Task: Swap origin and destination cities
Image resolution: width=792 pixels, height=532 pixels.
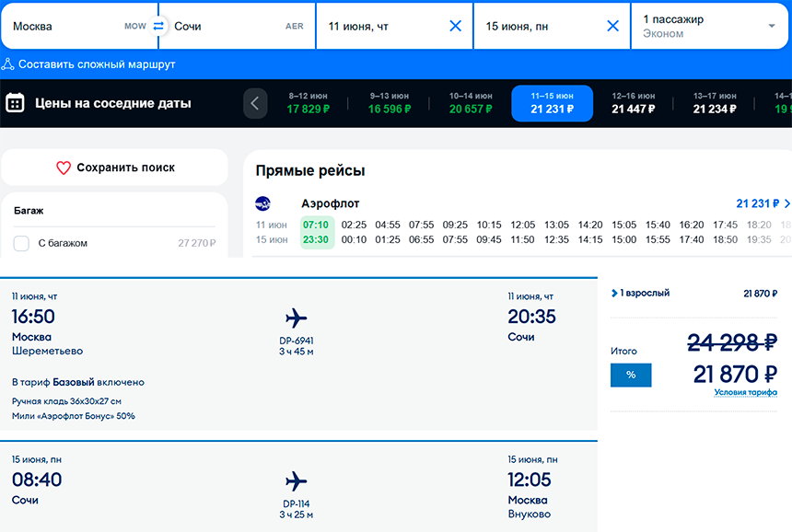Action: 158,26
